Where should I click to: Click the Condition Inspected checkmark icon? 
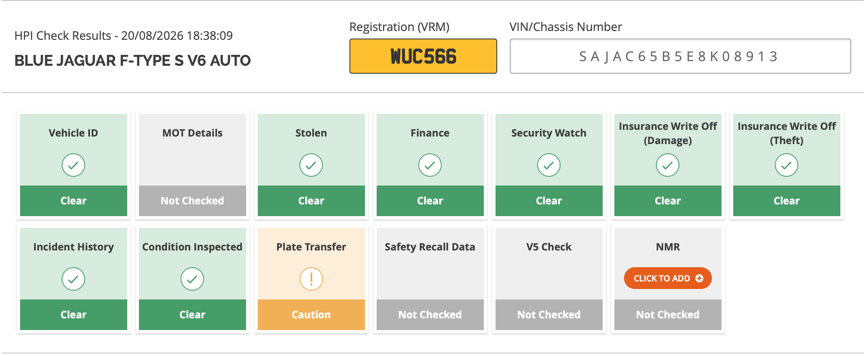point(192,279)
